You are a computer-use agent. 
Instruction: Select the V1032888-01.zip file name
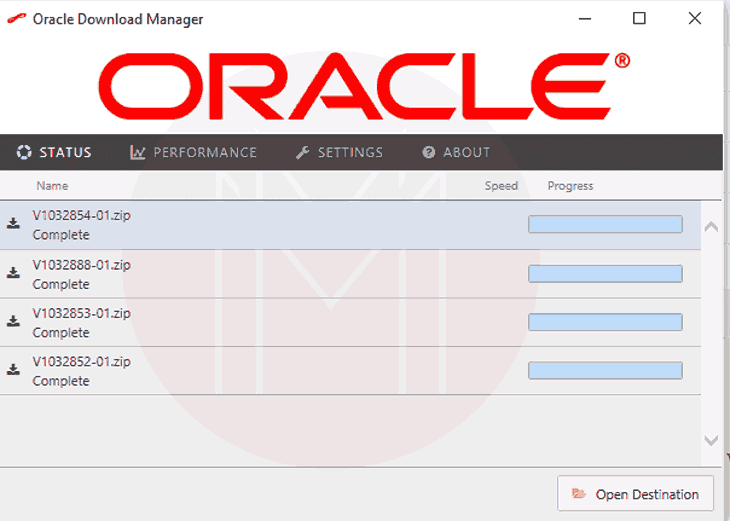[81, 265]
